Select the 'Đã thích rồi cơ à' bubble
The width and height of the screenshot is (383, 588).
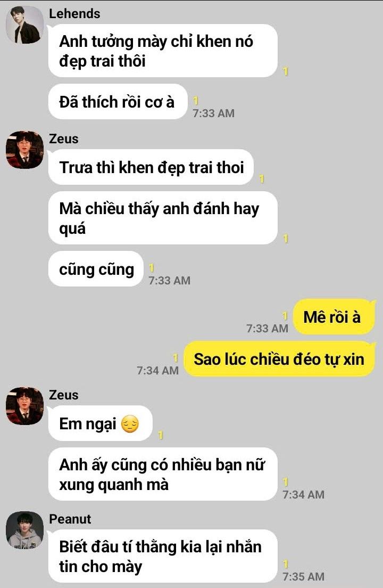[118, 102]
